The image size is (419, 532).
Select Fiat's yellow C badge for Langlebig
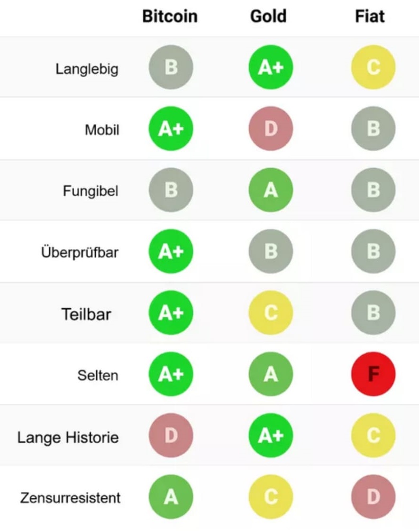(x=373, y=67)
